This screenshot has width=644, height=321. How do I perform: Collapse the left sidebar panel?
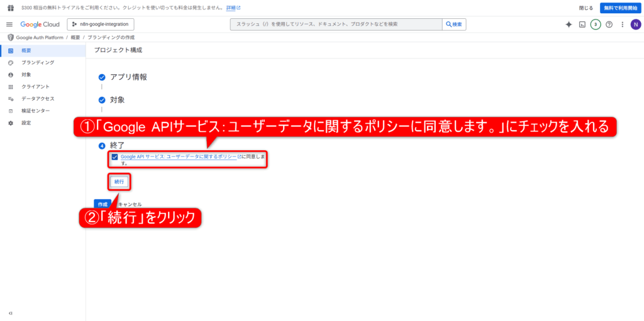pos(11,313)
